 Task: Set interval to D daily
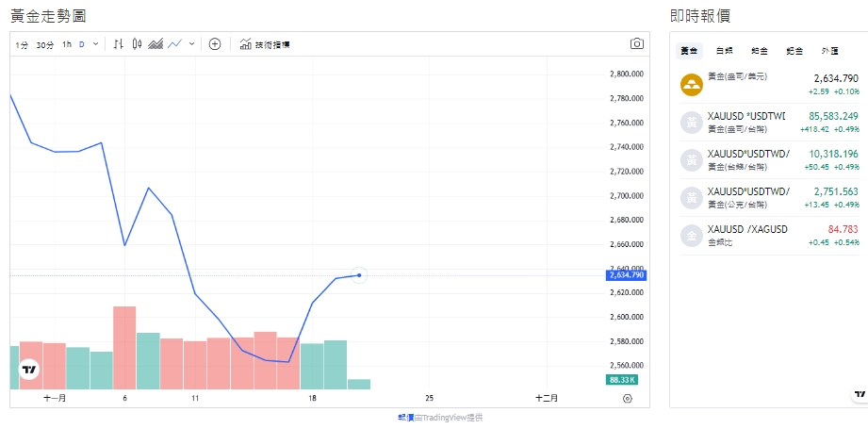tap(82, 45)
